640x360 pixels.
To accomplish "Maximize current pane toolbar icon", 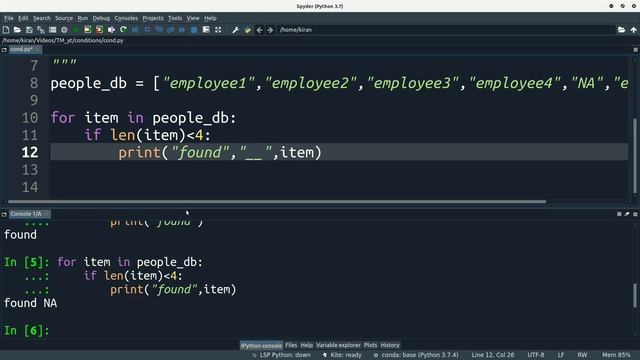I will 206,30.
